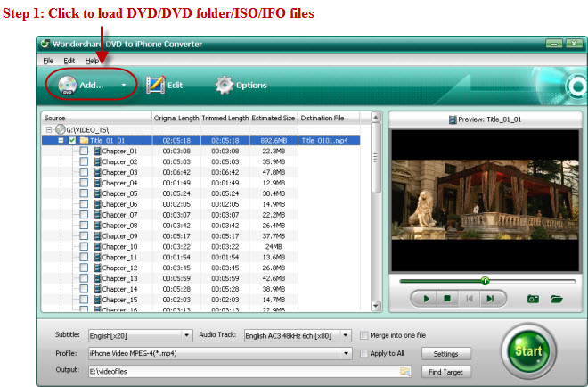Skip to next chapter in preview
Image resolution: width=588 pixels, height=387 pixels.
coord(490,299)
